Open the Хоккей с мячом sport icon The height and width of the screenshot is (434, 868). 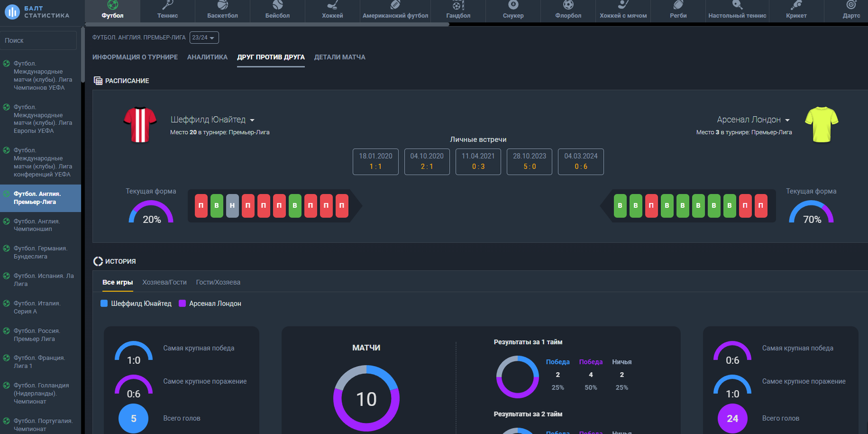623,5
